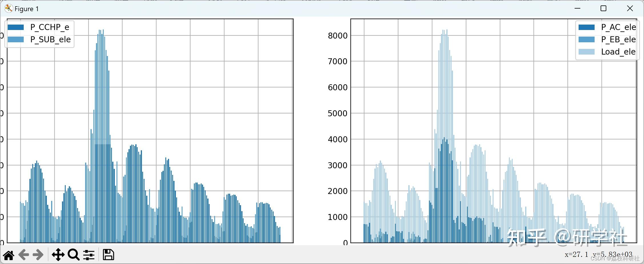Open the Configure subplots sliders icon
Screen dimensions: 644x264
(x=89, y=255)
